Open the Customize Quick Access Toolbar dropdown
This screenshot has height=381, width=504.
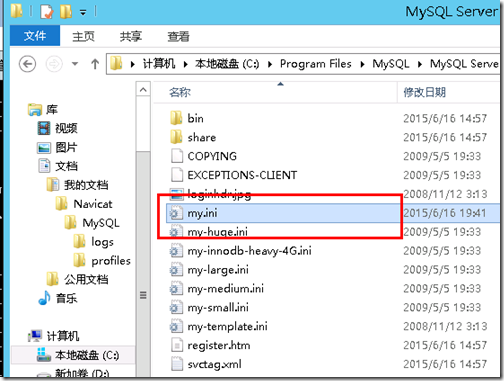83,13
